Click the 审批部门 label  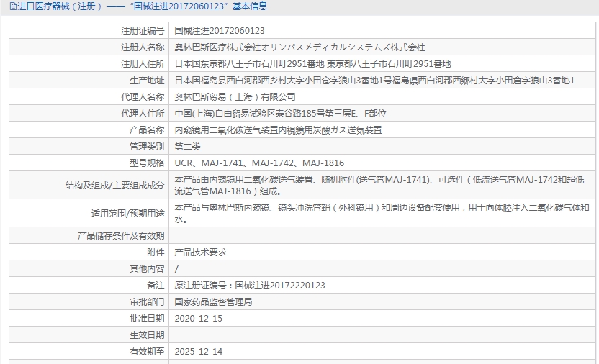tap(147, 302)
